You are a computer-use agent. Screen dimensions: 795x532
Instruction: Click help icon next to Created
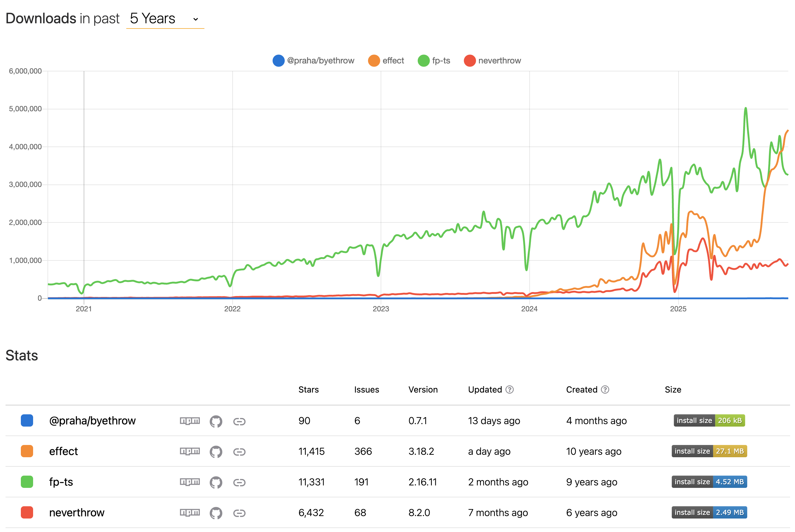(x=605, y=389)
